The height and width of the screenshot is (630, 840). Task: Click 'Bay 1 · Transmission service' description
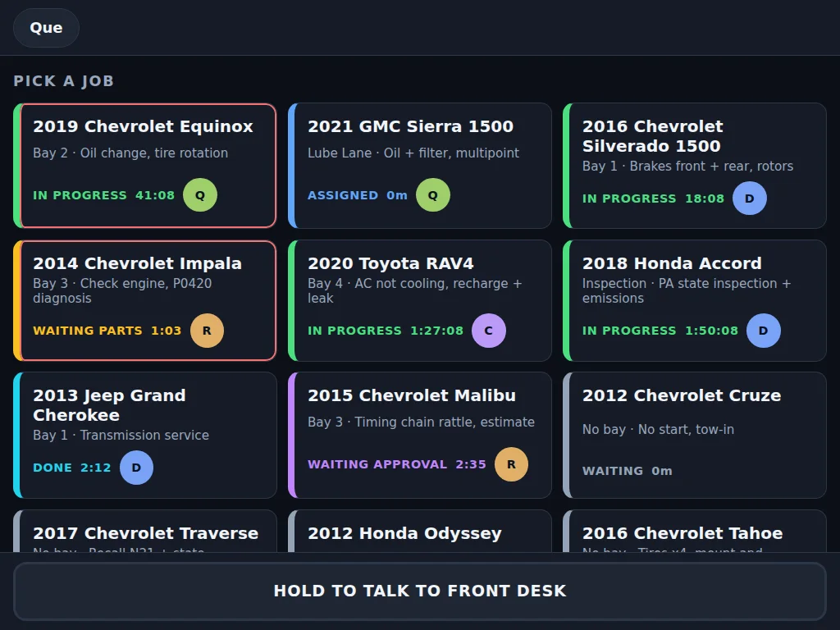(121, 435)
